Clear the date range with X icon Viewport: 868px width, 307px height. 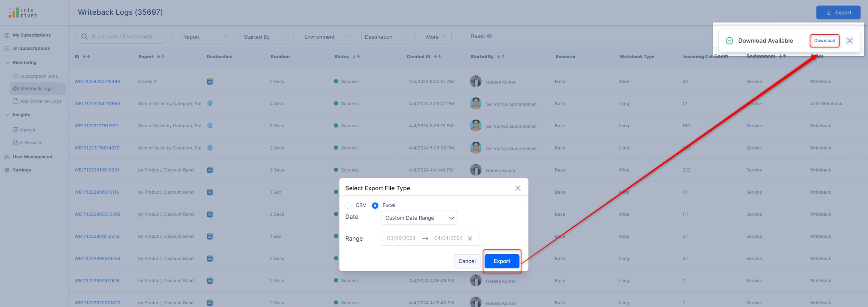click(470, 238)
